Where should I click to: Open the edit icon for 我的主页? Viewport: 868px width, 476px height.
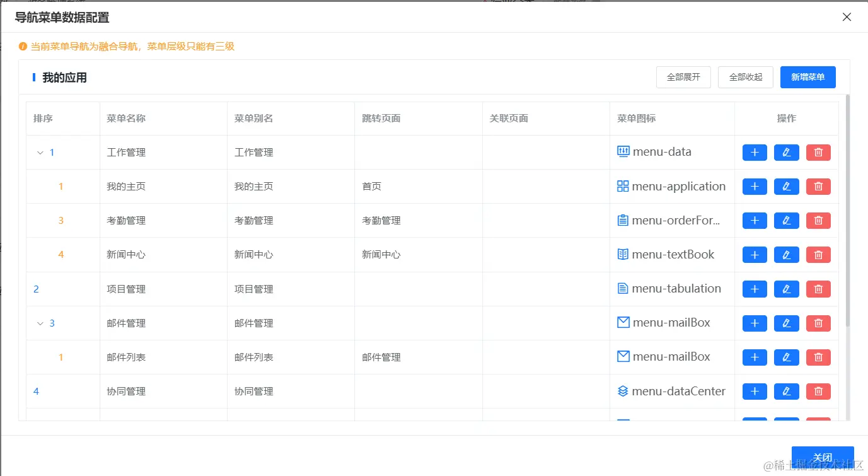coord(786,186)
